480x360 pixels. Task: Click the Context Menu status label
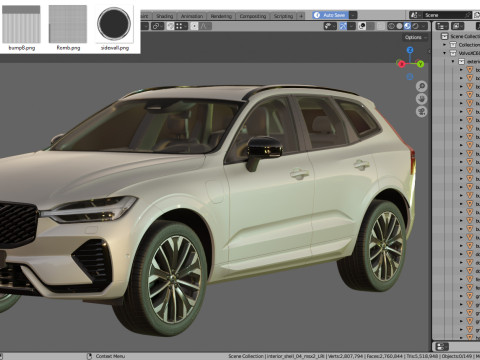(110, 356)
